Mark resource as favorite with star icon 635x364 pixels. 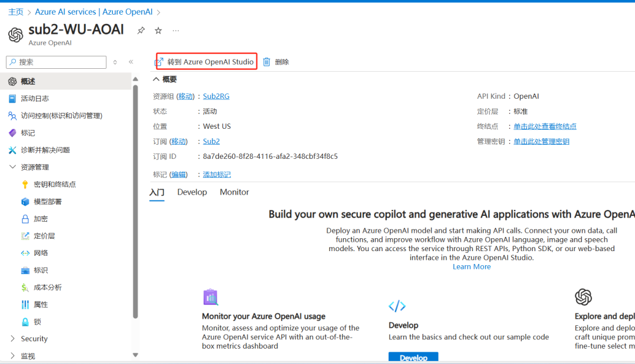coord(158,31)
